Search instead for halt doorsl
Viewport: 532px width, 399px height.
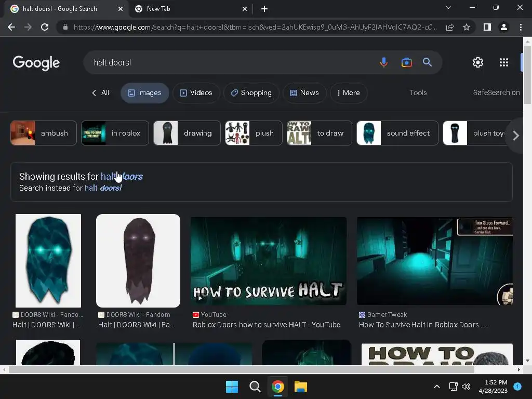(x=103, y=188)
